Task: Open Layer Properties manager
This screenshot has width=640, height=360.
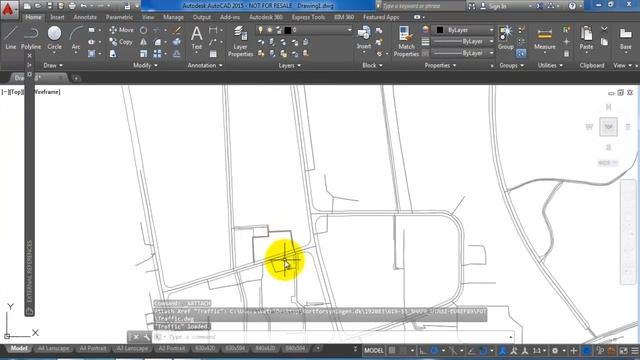Action: (x=240, y=41)
